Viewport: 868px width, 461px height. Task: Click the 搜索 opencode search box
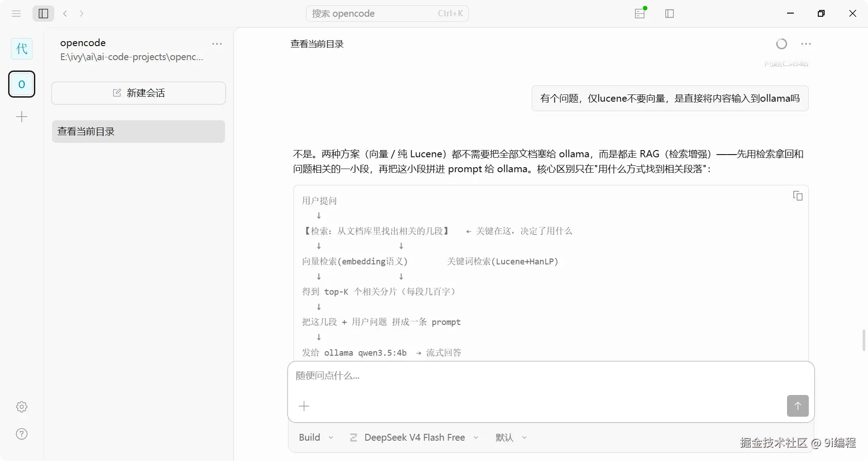click(387, 14)
